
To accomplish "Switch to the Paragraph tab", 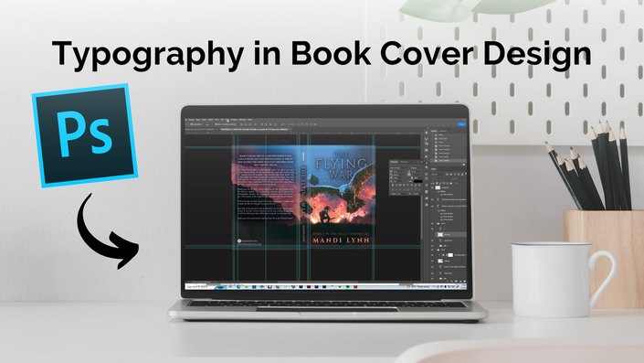I will click(404, 162).
